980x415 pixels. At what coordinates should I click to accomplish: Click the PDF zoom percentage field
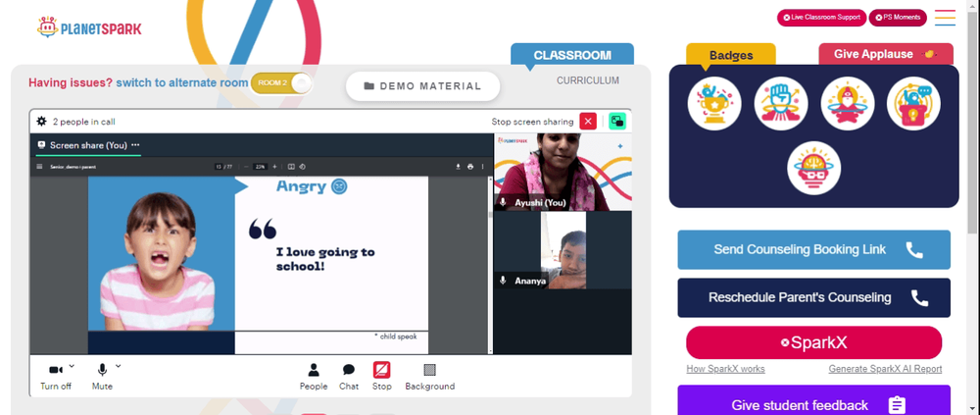261,167
